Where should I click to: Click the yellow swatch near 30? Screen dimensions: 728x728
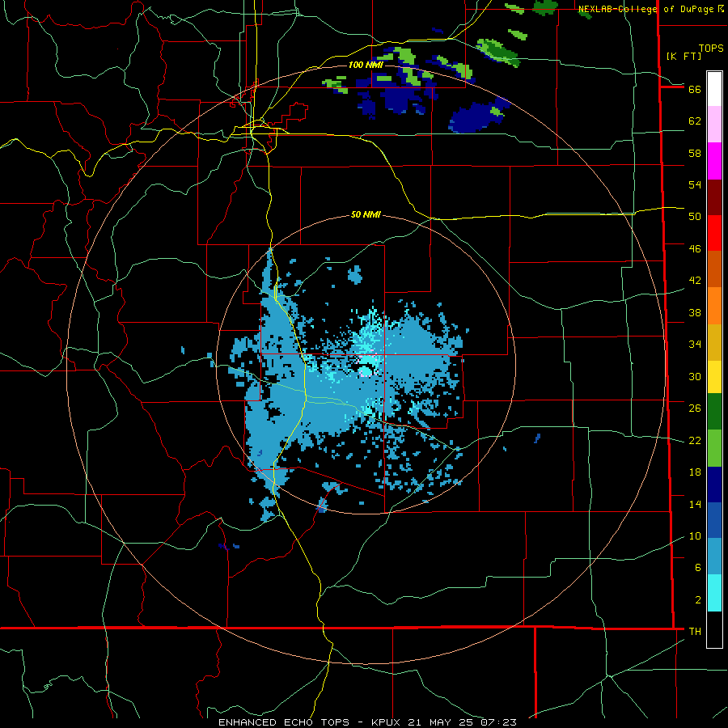tap(714, 377)
